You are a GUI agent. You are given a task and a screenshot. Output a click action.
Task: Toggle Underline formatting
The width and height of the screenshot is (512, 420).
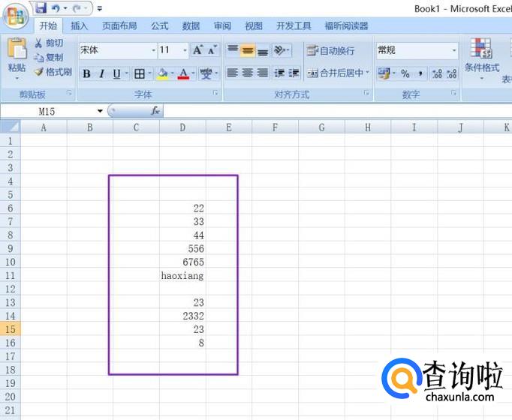(x=117, y=73)
